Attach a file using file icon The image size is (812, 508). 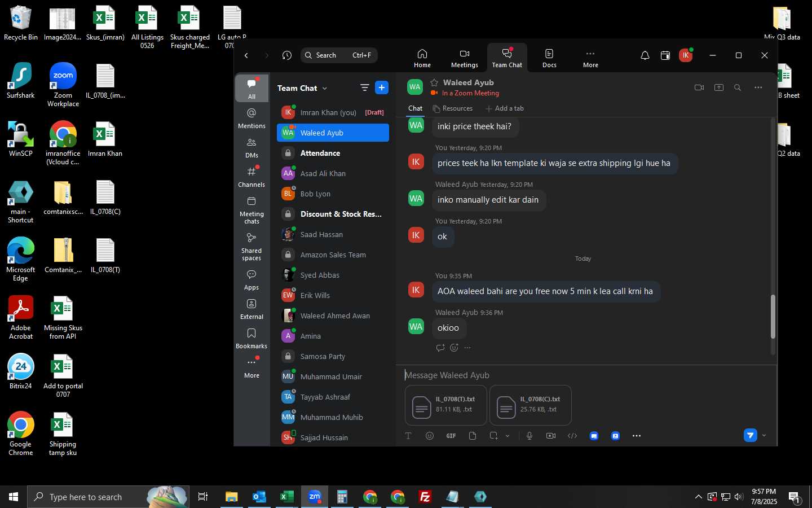point(473,436)
